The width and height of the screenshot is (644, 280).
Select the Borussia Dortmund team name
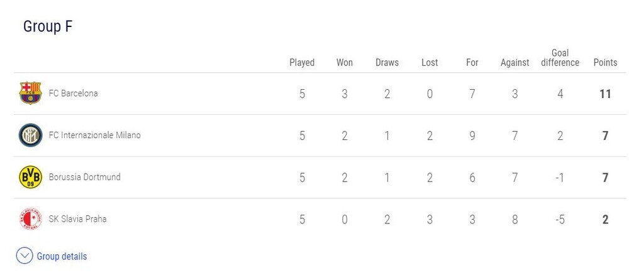point(84,177)
